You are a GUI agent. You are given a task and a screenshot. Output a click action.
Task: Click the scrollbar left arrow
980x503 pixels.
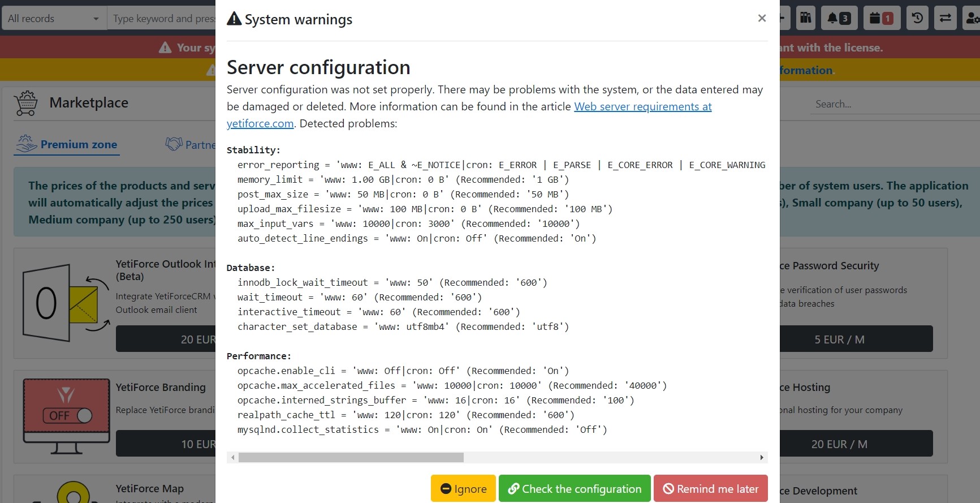tap(232, 457)
